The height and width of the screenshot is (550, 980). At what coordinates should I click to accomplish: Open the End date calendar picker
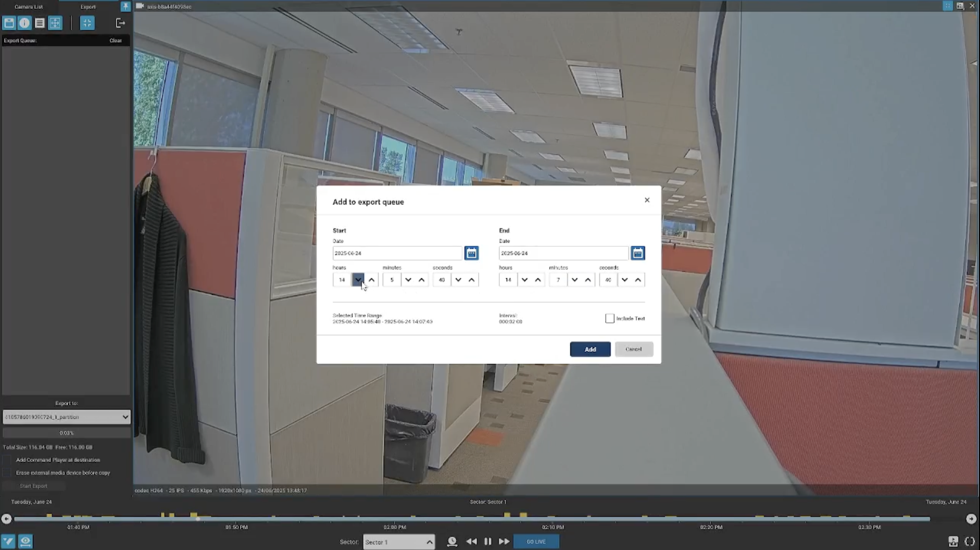point(637,253)
